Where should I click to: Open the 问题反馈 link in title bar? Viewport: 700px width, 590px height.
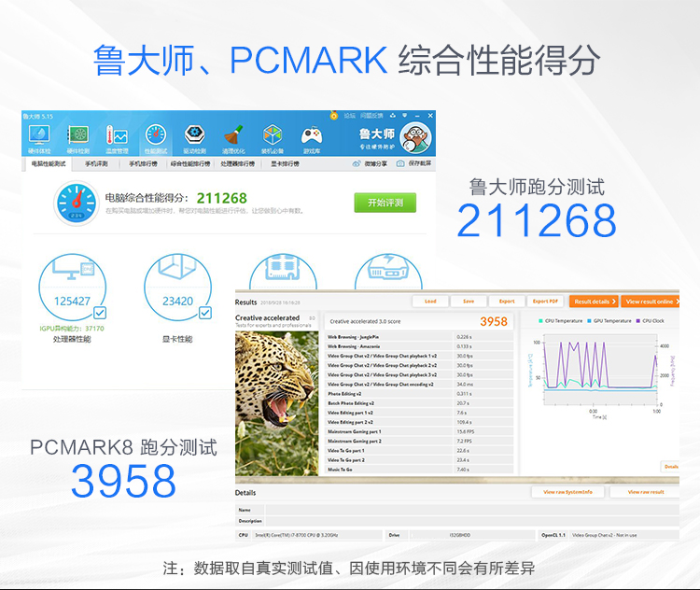point(371,115)
